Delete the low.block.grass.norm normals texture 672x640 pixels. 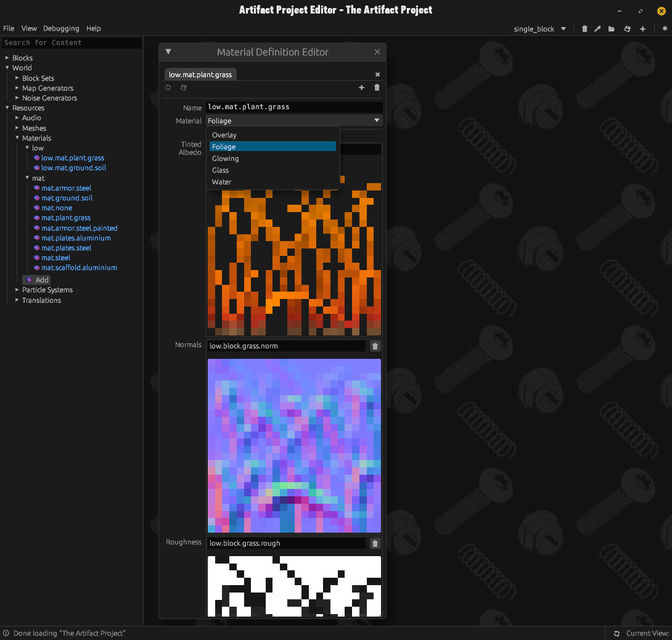point(375,347)
